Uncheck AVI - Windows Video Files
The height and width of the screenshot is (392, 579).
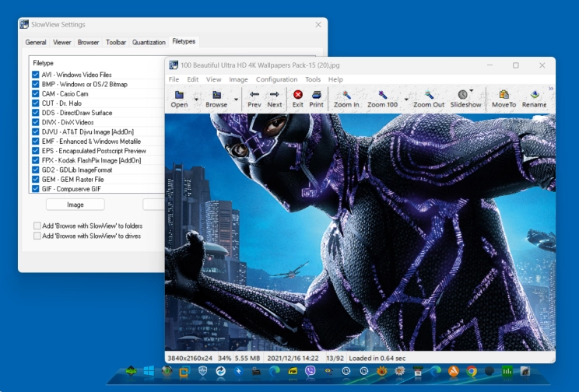[36, 75]
